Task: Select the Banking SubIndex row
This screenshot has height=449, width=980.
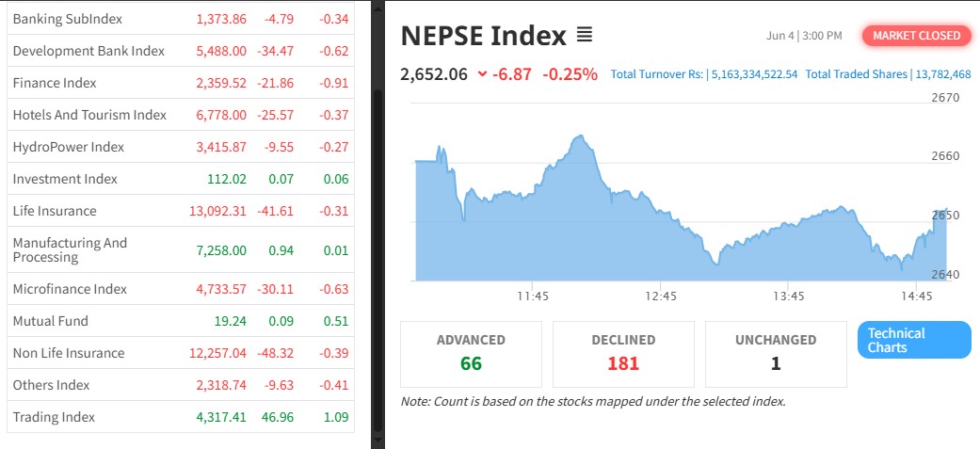Action: (68, 19)
